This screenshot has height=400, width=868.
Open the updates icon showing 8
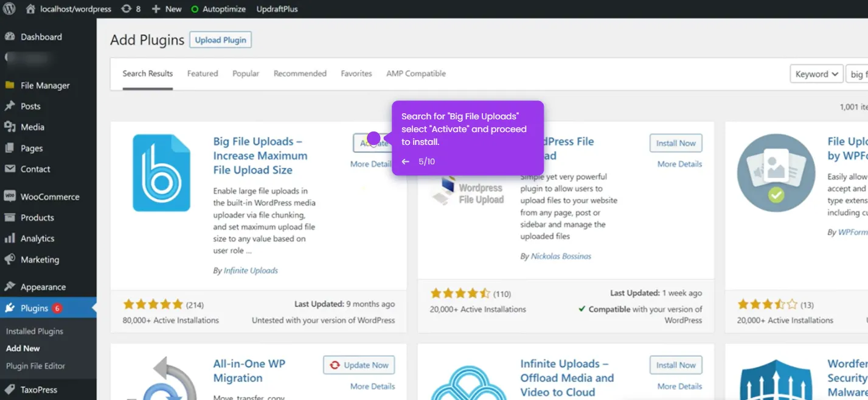pos(126,9)
